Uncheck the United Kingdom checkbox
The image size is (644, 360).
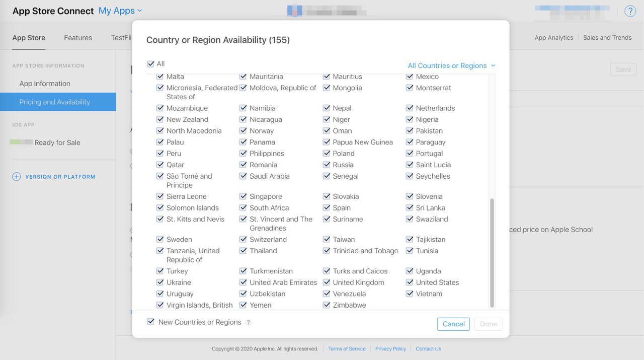pos(327,282)
